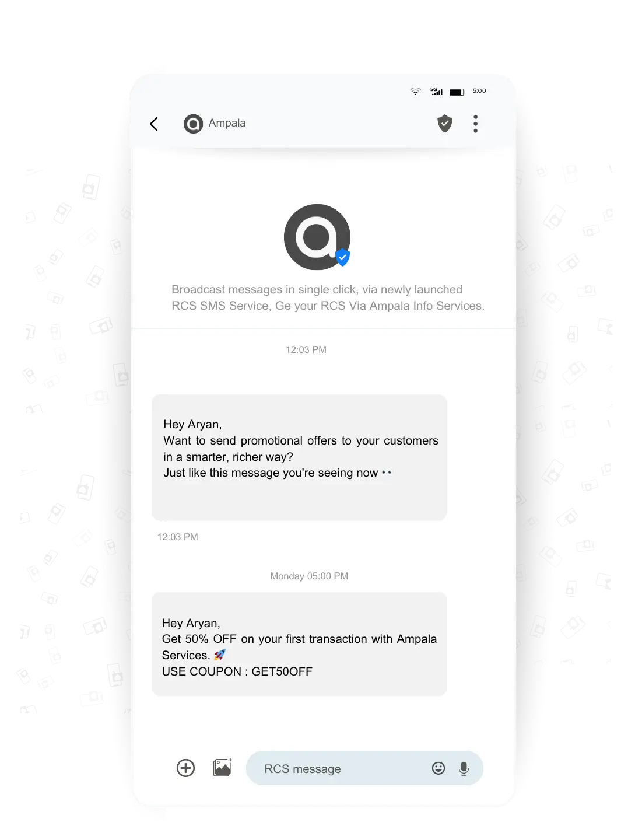Open the verified shield icon in header
Image resolution: width=621 pixels, height=840 pixels.
[445, 123]
